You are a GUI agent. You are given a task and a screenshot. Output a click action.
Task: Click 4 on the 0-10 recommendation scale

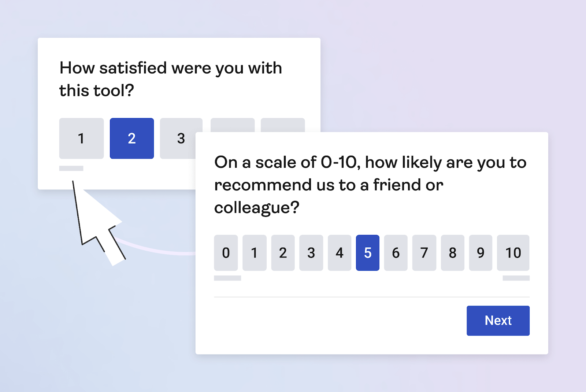340,253
